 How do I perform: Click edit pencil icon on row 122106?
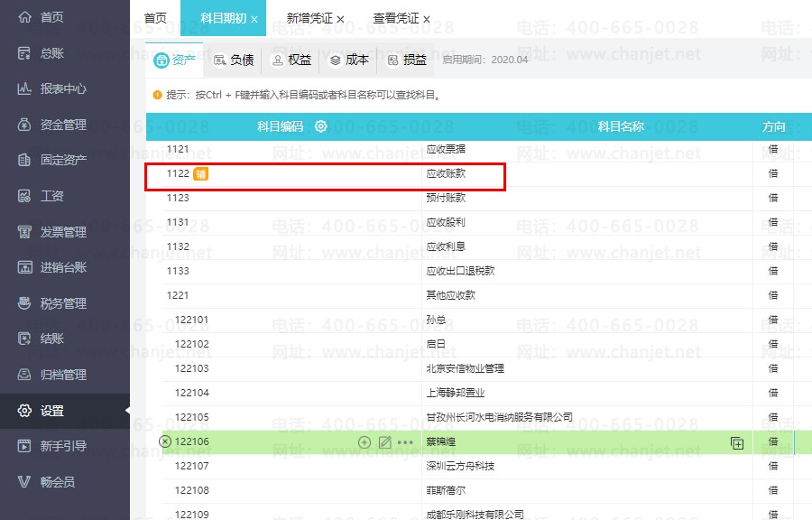point(384,441)
